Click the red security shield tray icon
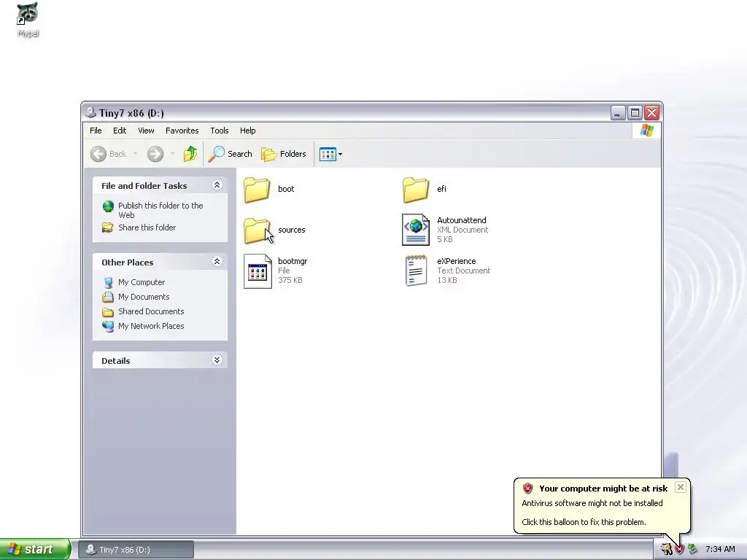 click(x=679, y=550)
